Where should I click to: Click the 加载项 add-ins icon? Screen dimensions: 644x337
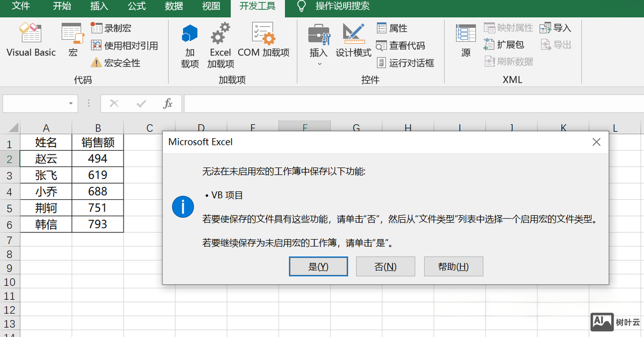click(x=190, y=46)
